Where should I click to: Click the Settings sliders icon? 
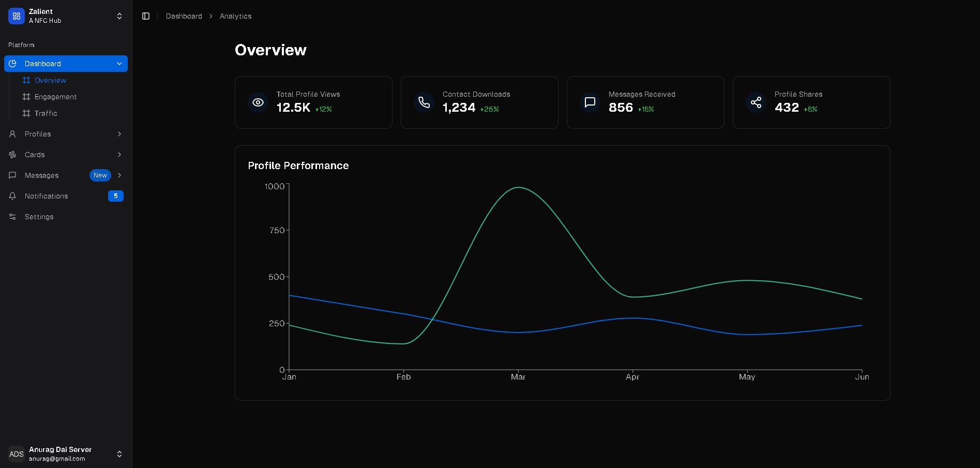point(12,217)
